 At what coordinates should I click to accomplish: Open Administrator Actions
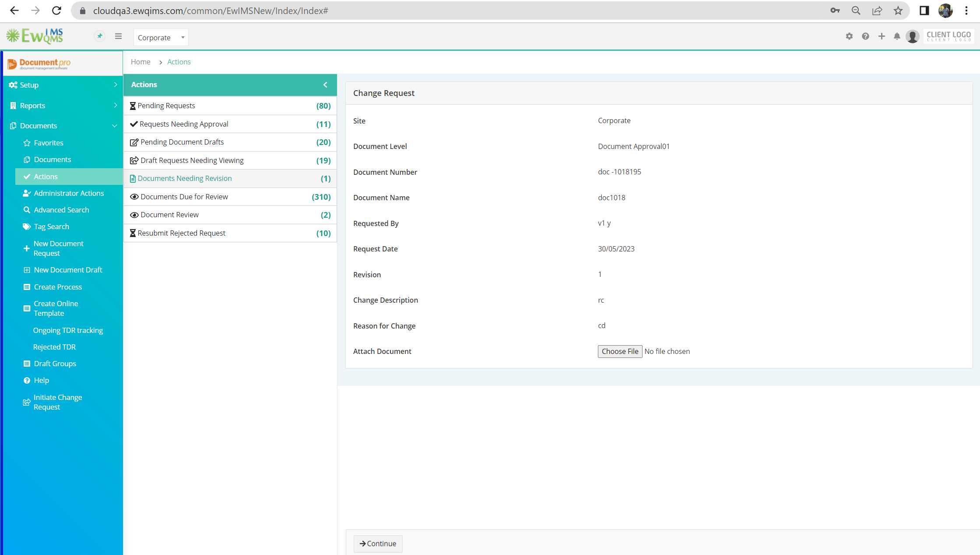pos(69,193)
